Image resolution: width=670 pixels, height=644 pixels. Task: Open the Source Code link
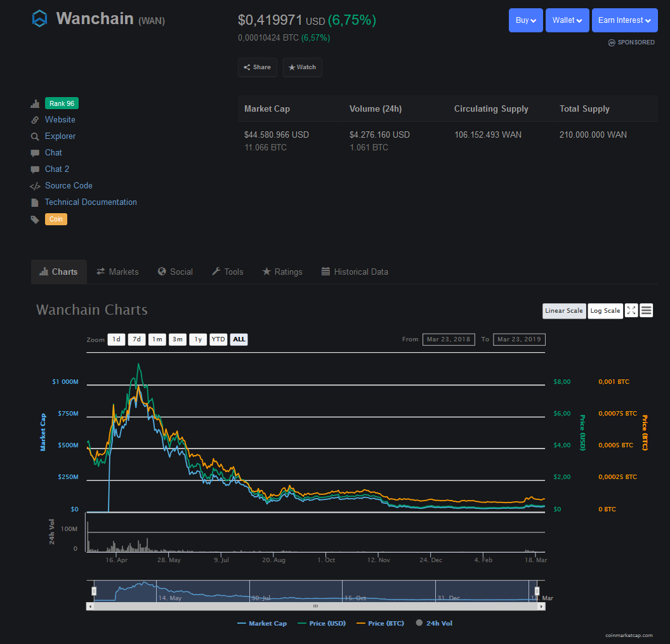coord(69,186)
